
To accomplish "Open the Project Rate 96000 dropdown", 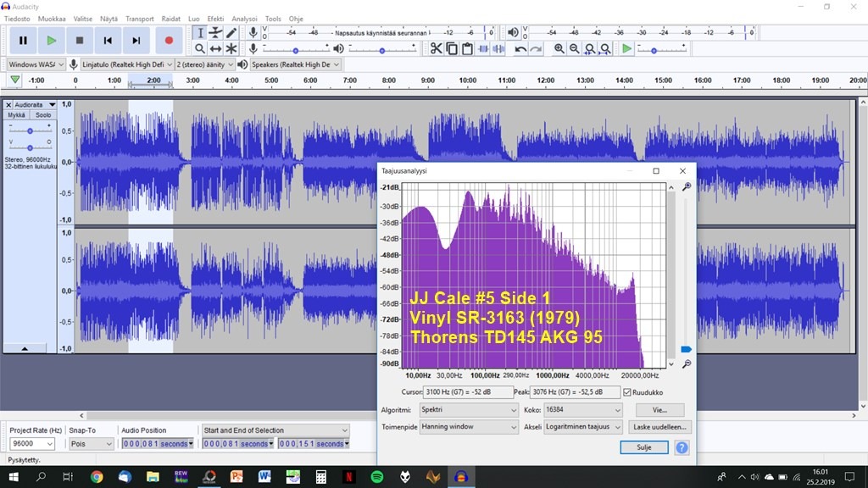I will click(x=32, y=444).
